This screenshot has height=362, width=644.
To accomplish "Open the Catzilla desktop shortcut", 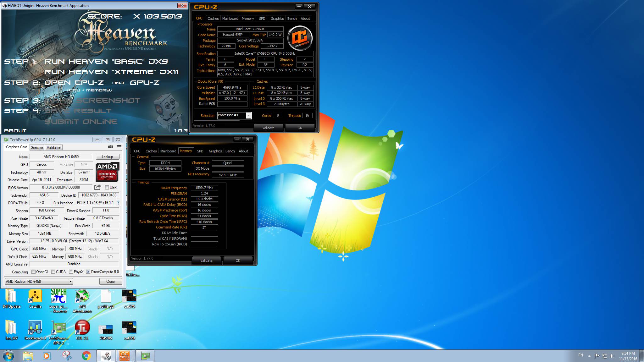I will [x=35, y=299].
